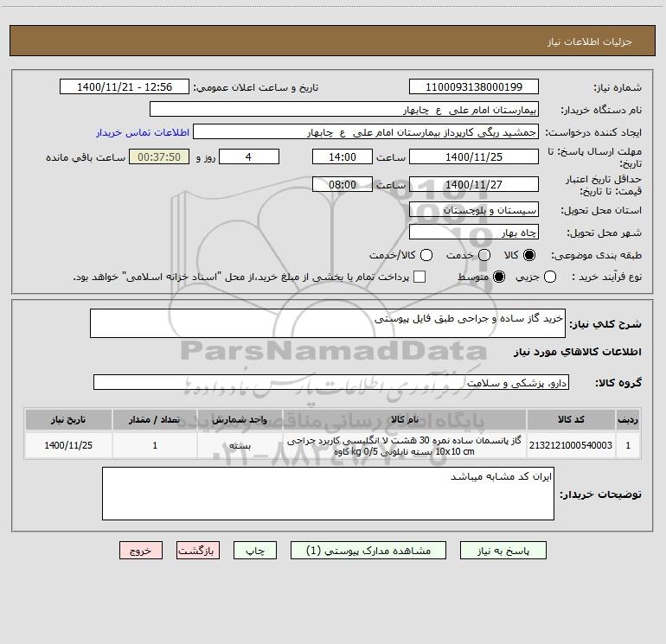Click the validity hour field 08:00

coord(343,184)
